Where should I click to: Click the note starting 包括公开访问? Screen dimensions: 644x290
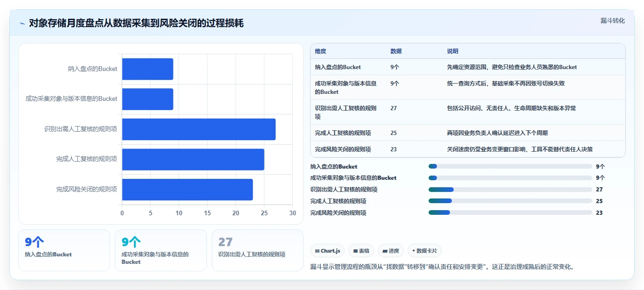pyautogui.click(x=511, y=108)
